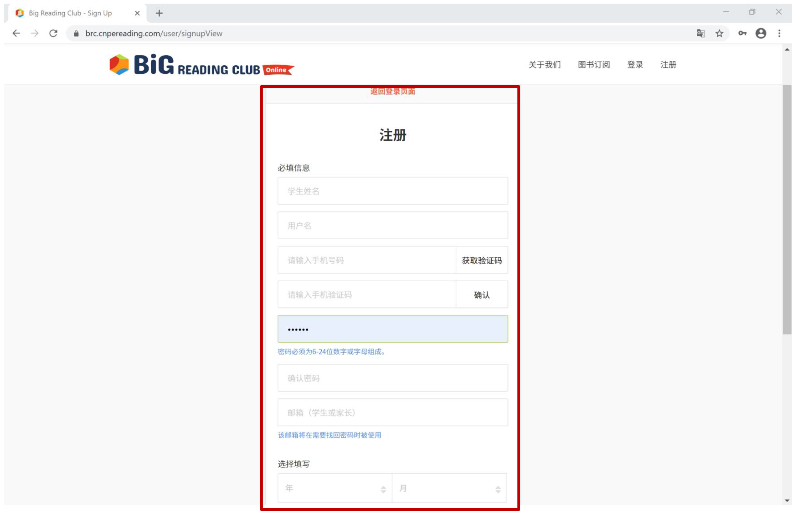Open the Google Translate page icon
This screenshot has width=794, height=532.
point(700,33)
